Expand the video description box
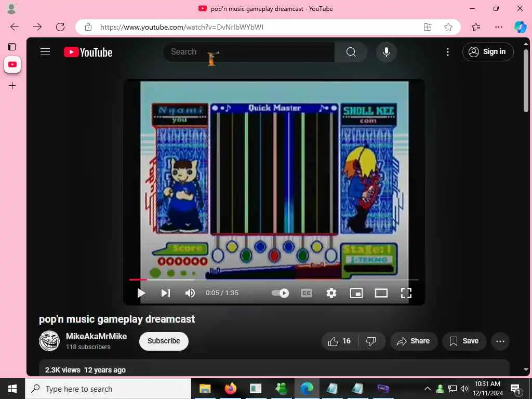 [274, 368]
